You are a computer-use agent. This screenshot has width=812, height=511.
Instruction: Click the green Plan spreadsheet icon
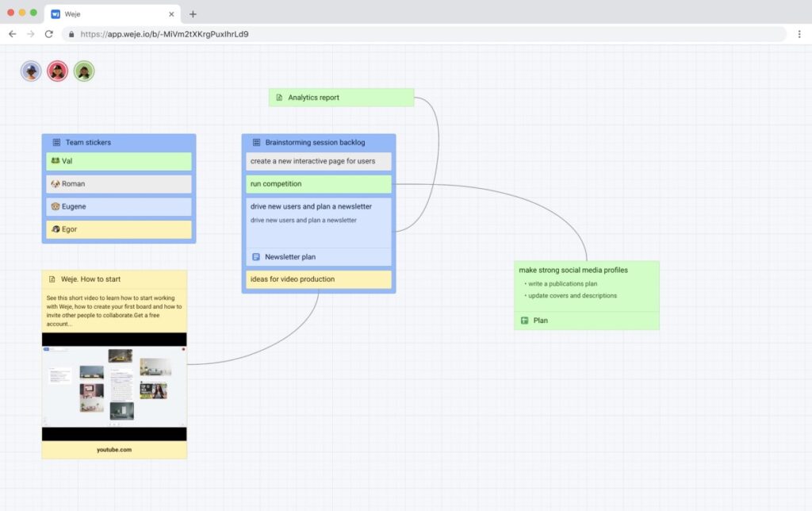click(x=524, y=321)
